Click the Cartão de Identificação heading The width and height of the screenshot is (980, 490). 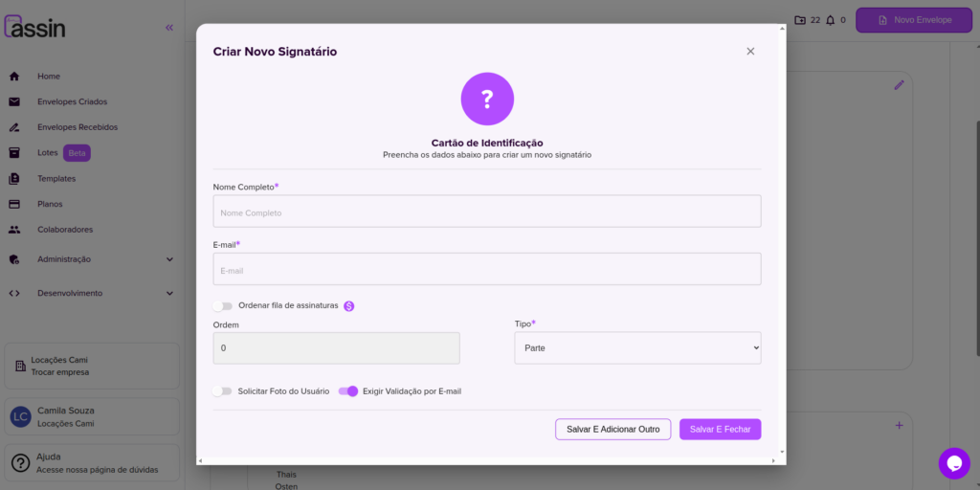tap(487, 144)
